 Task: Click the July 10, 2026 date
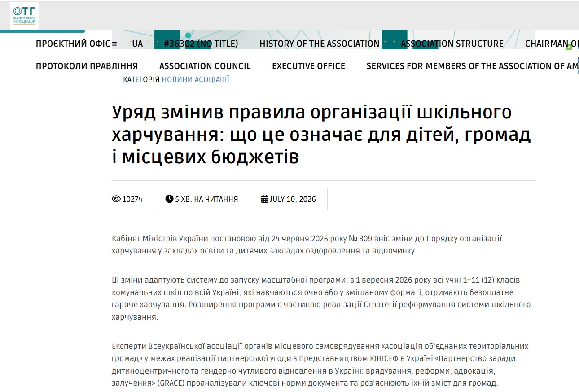(293, 199)
